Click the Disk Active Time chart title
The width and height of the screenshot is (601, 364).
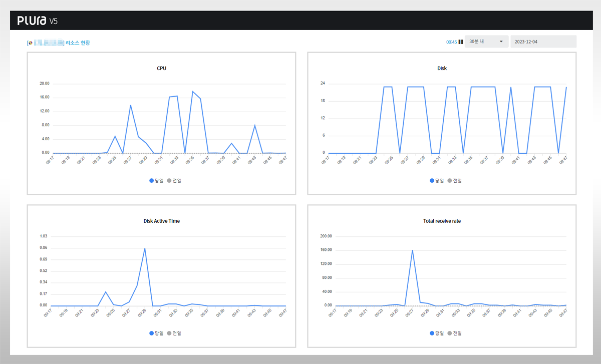pos(161,221)
